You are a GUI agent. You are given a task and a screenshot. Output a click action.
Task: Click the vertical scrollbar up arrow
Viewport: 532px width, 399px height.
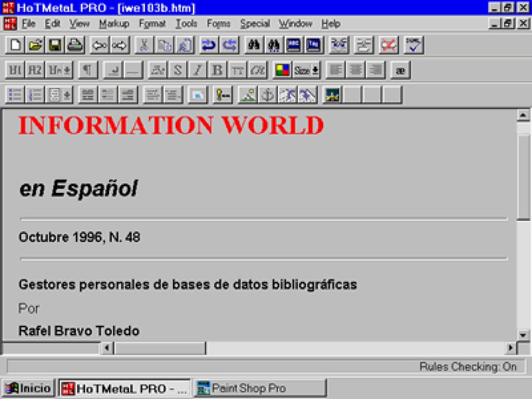coord(523,115)
